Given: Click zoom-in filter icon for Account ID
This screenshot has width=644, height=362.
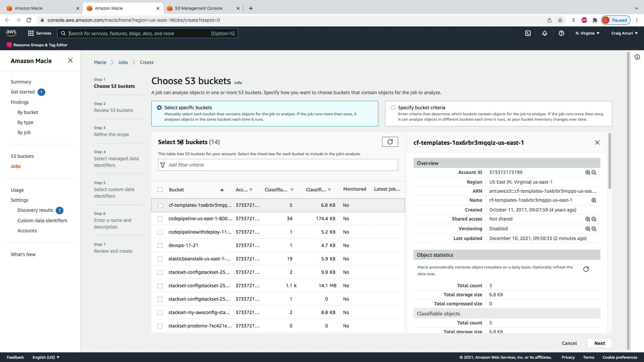Looking at the screenshot, I should point(588,173).
